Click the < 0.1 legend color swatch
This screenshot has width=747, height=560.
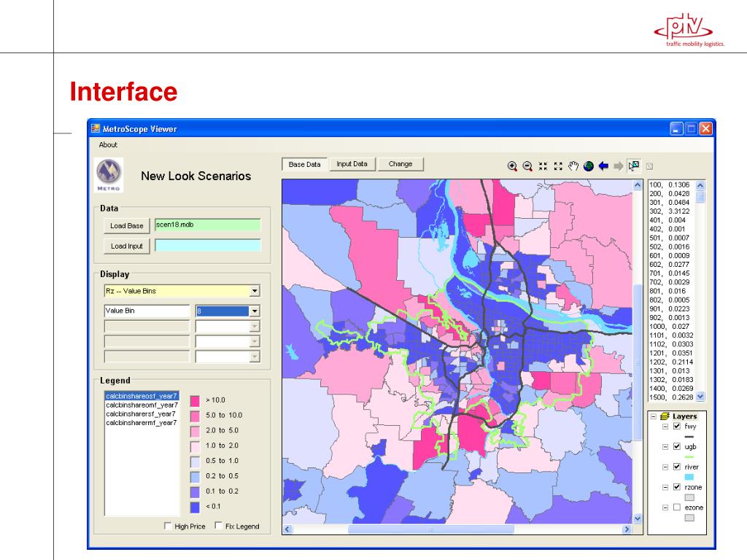coord(195,507)
